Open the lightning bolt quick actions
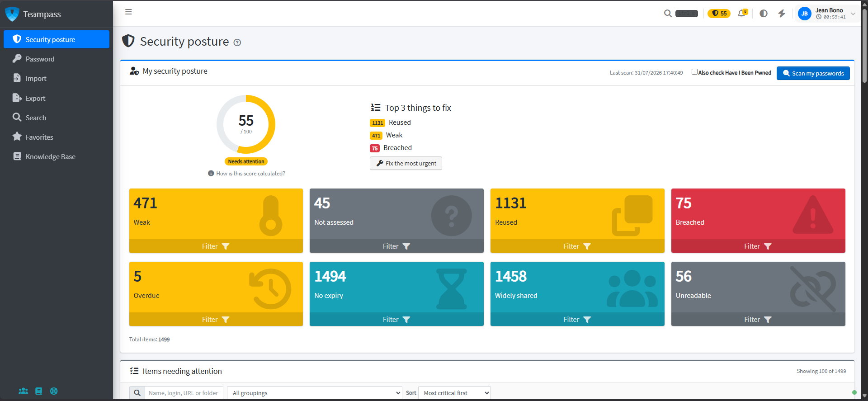This screenshot has height=401, width=868. coord(782,14)
